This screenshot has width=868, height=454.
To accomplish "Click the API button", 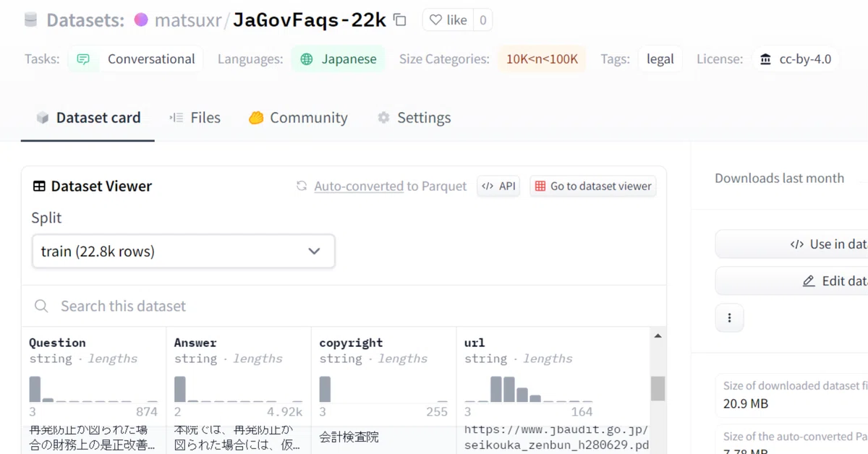I will coord(498,187).
